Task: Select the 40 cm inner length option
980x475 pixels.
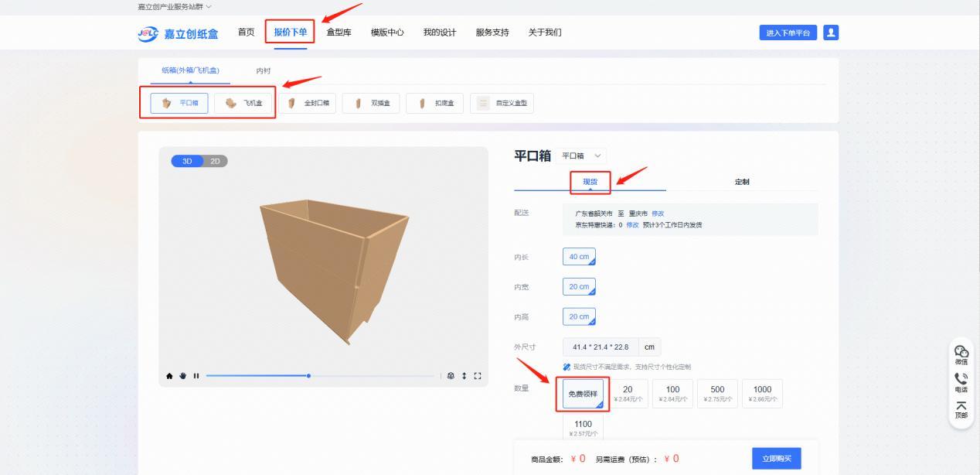Action: 579,257
